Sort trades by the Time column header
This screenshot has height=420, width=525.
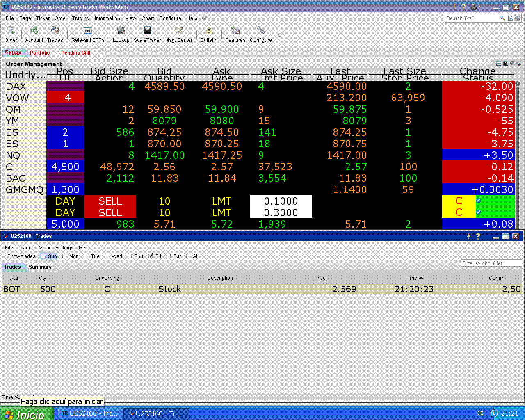click(414, 278)
